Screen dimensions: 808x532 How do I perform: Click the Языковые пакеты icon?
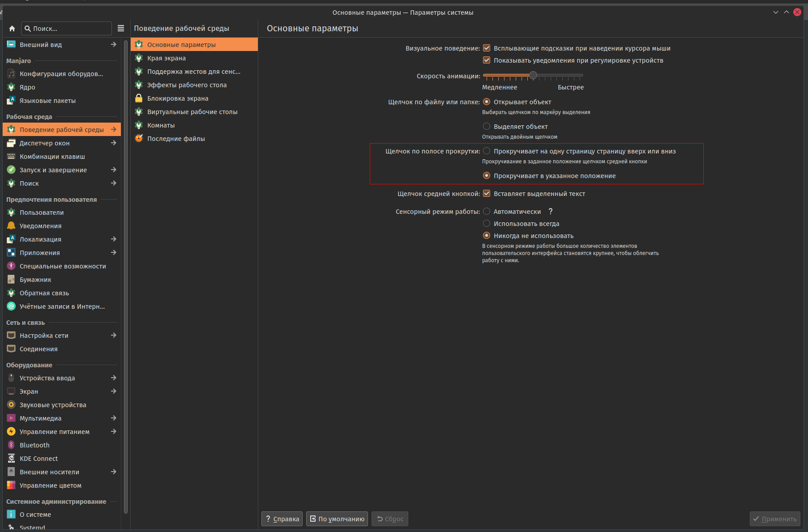coord(11,101)
